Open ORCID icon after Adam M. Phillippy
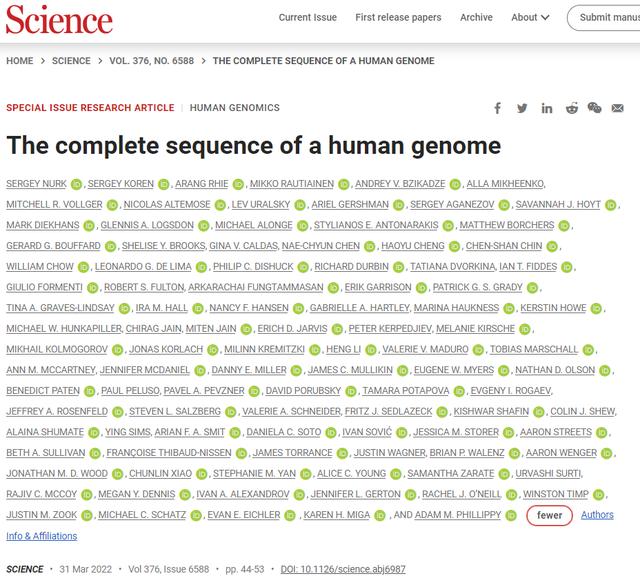640x576 pixels. click(512, 515)
